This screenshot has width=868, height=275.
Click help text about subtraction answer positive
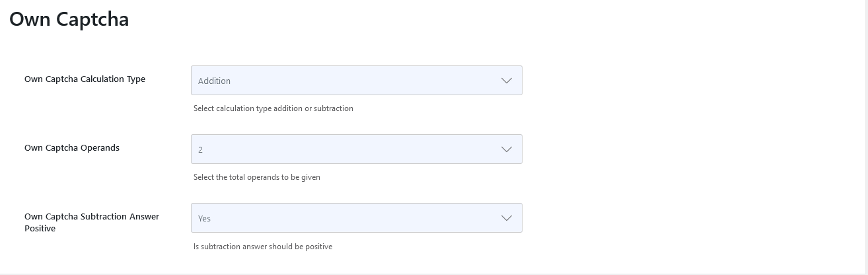coord(262,247)
